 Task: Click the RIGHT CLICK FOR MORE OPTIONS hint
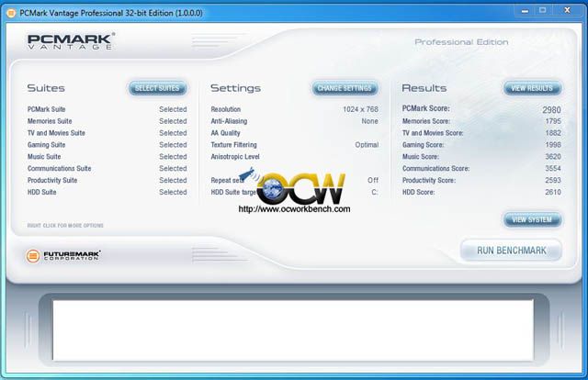(65, 225)
